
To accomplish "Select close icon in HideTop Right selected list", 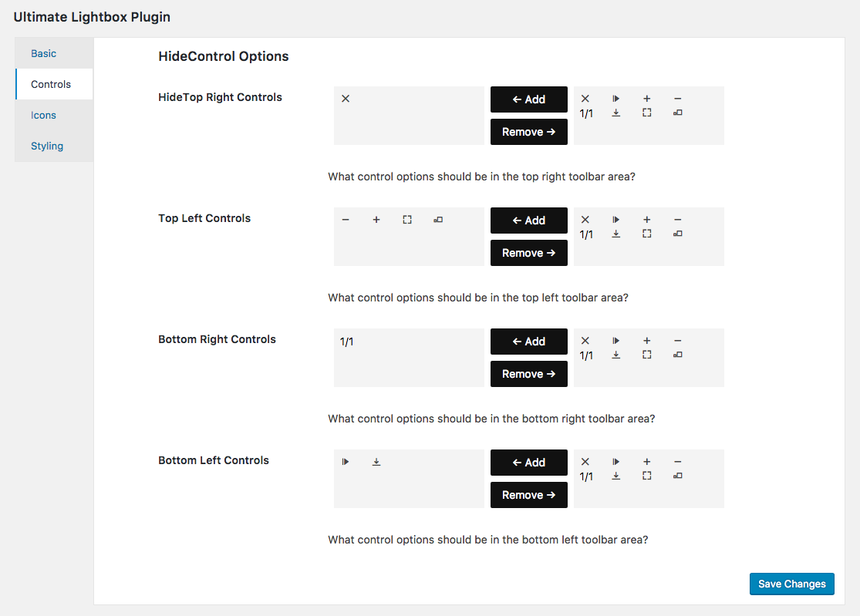I will 346,99.
